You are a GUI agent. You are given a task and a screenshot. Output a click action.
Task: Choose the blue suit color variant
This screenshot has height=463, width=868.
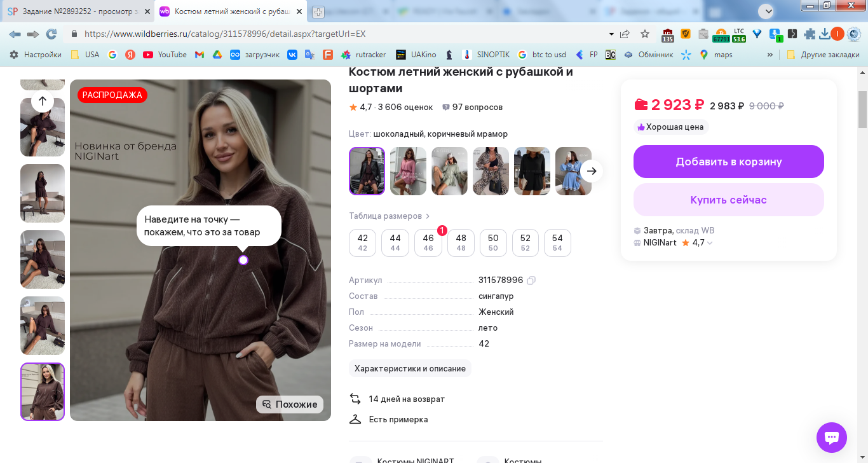pos(573,171)
